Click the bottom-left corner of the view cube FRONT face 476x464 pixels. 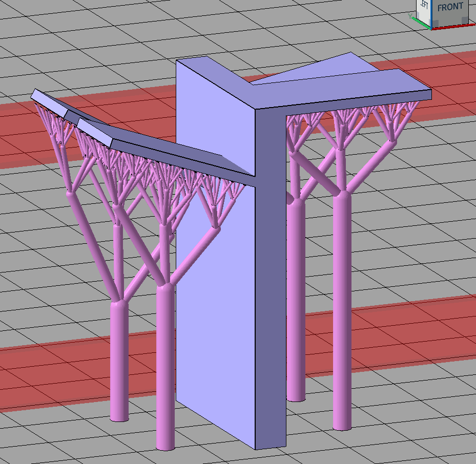point(433,27)
